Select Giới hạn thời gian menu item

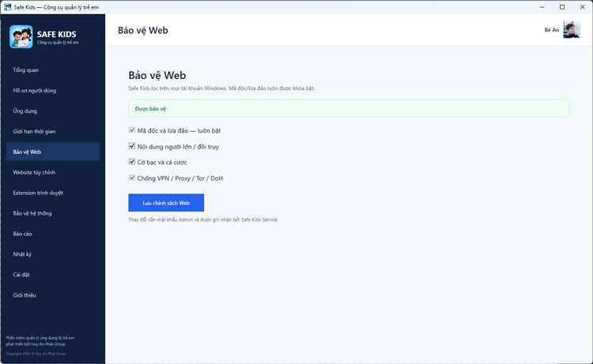pyautogui.click(x=53, y=131)
